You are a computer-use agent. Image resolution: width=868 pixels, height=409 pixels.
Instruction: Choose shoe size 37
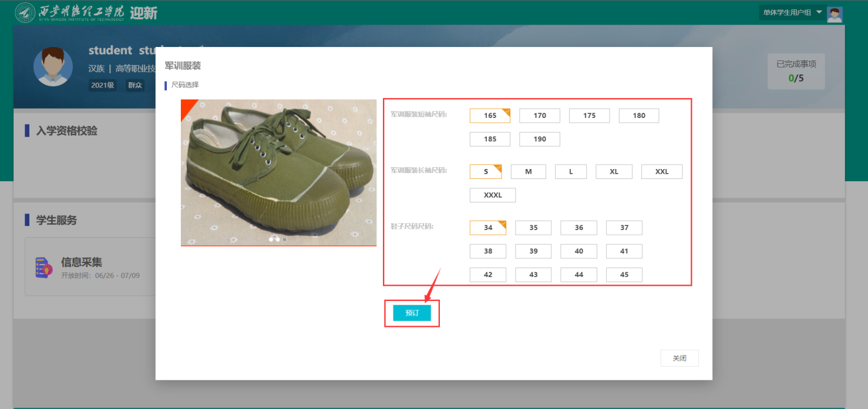[624, 228]
